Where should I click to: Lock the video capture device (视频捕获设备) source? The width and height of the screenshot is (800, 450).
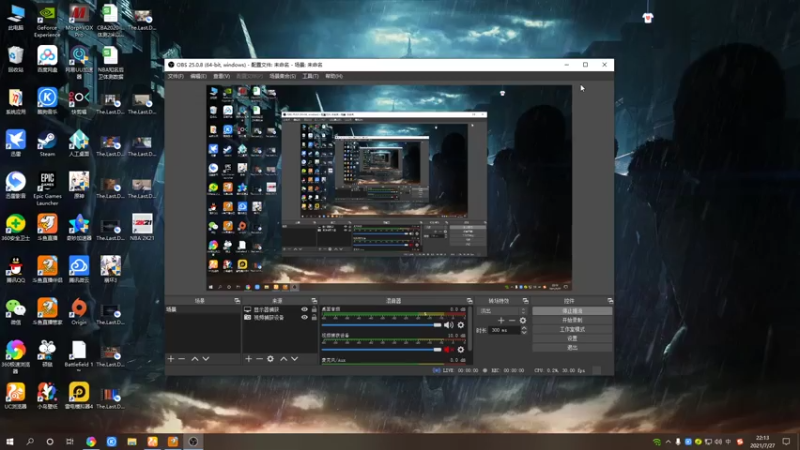pyautogui.click(x=314, y=317)
